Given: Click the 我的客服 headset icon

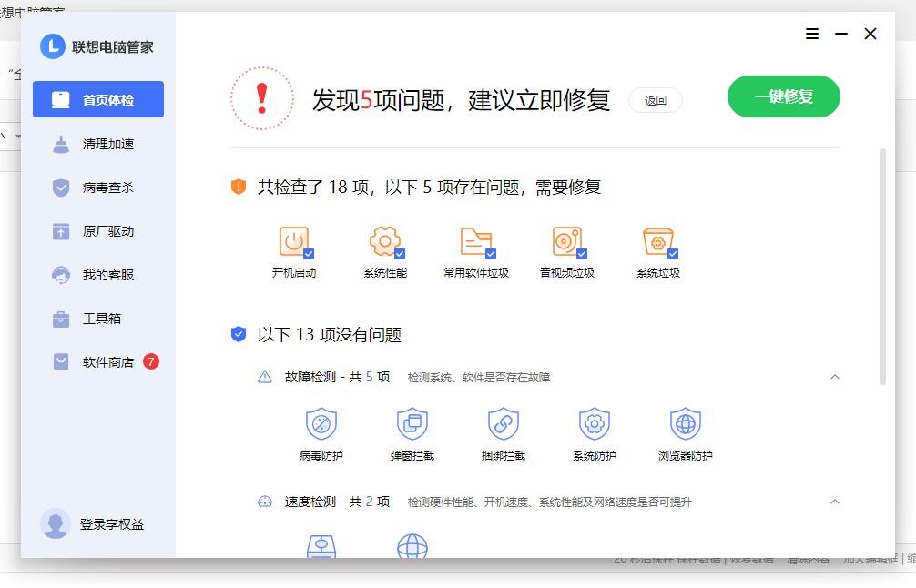Looking at the screenshot, I should point(61,275).
